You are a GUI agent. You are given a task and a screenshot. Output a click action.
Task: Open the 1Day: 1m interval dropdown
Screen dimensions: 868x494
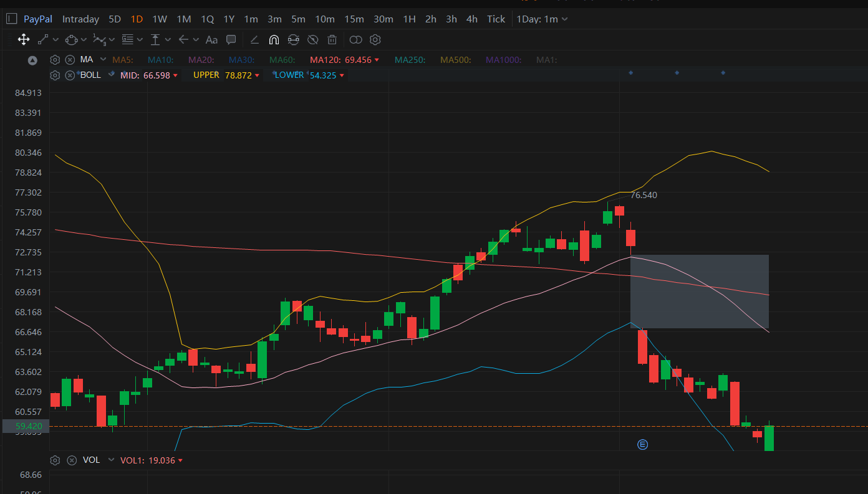542,19
